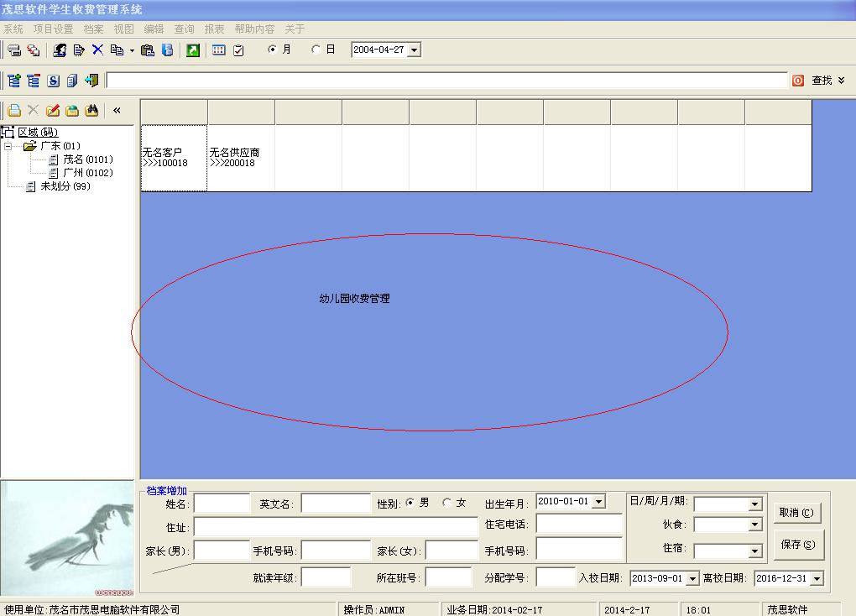
Task: Click the checklist clipboard icon
Action: coord(238,50)
